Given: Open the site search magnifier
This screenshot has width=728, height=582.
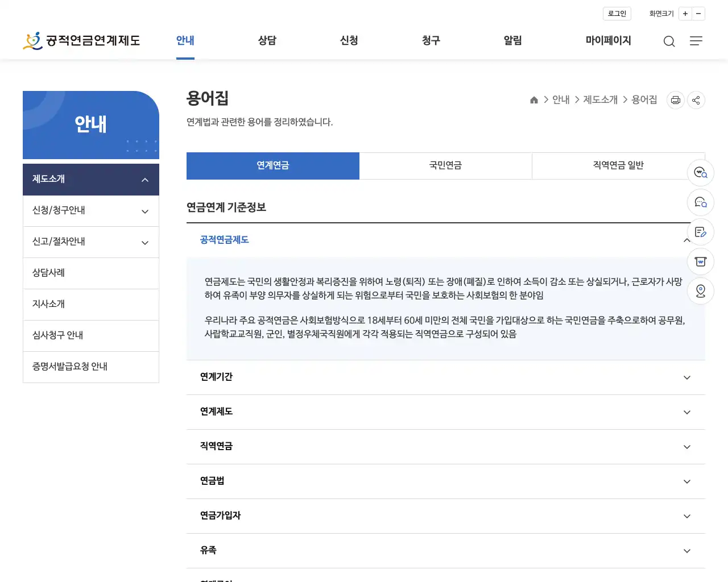Looking at the screenshot, I should (x=669, y=41).
